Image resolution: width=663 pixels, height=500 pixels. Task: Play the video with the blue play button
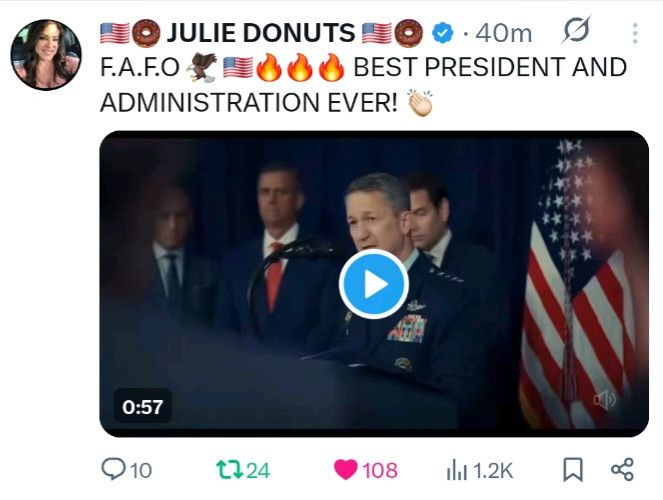[x=374, y=284]
